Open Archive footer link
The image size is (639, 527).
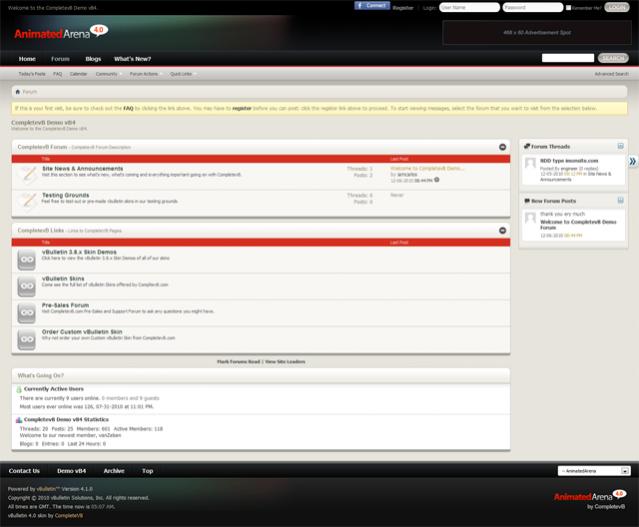114,471
